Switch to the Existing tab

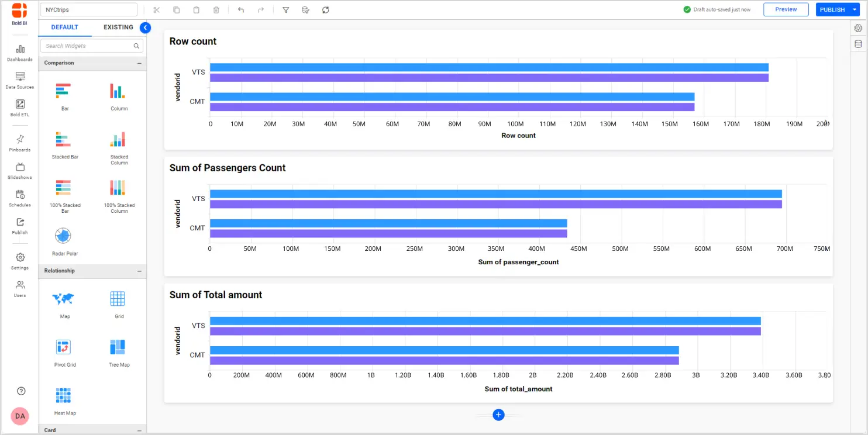(x=118, y=27)
